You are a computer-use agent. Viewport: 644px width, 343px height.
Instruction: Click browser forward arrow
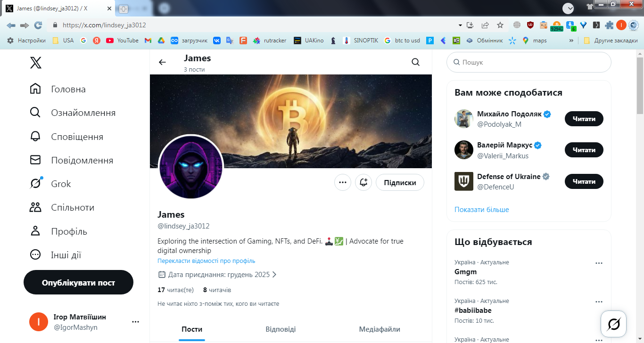click(x=25, y=25)
